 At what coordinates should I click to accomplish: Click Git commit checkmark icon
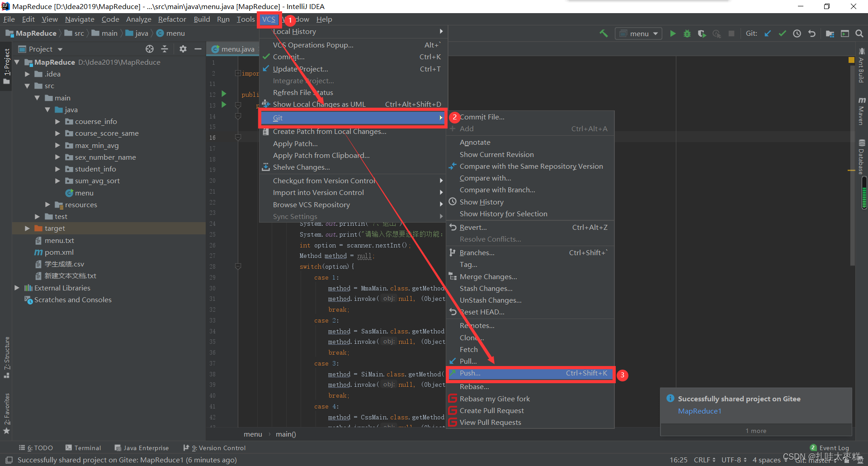(x=782, y=33)
